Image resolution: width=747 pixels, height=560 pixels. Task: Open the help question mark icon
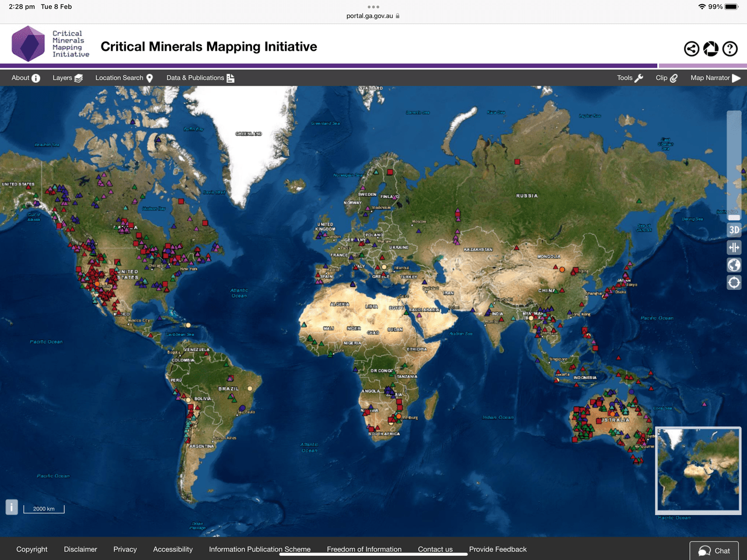pos(729,49)
